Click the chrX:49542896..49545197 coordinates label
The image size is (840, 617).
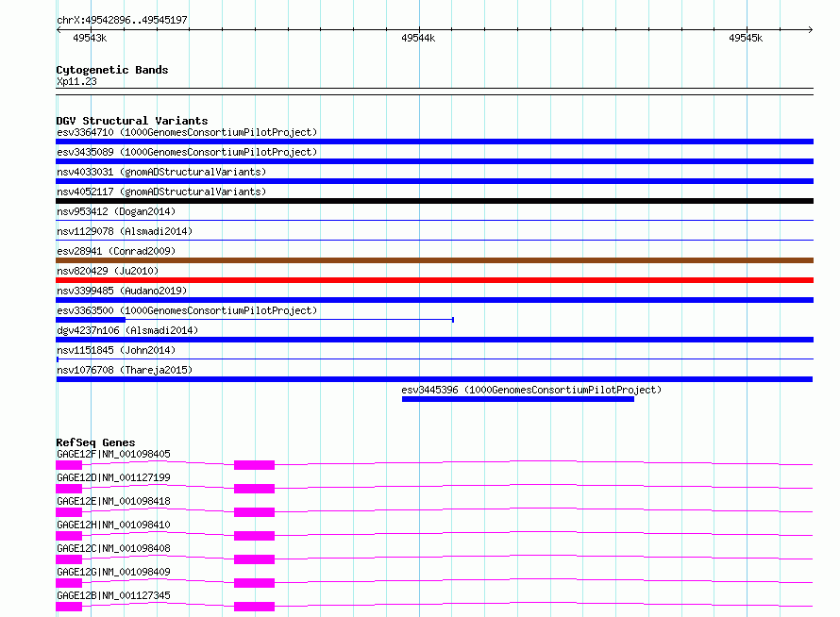tap(122, 20)
